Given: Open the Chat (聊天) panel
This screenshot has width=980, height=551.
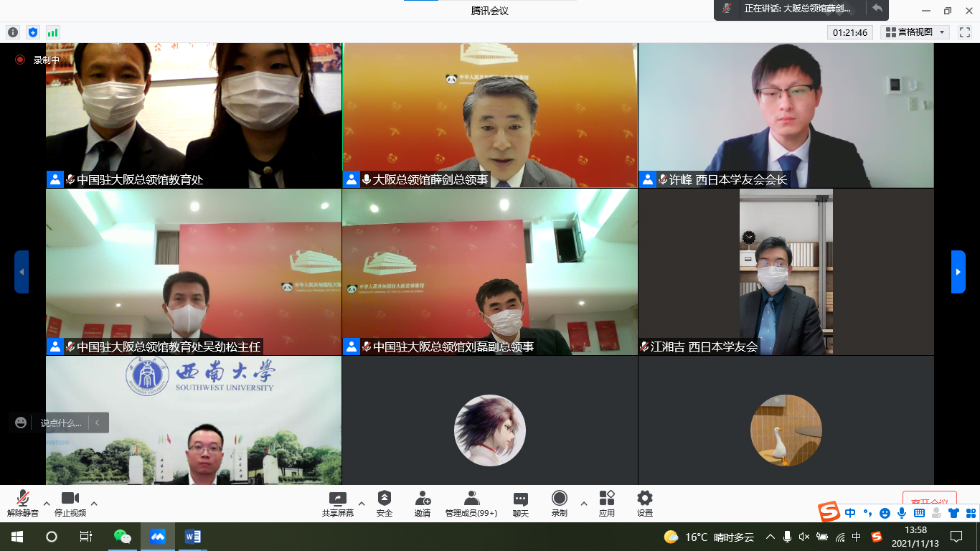Looking at the screenshot, I should click(521, 503).
